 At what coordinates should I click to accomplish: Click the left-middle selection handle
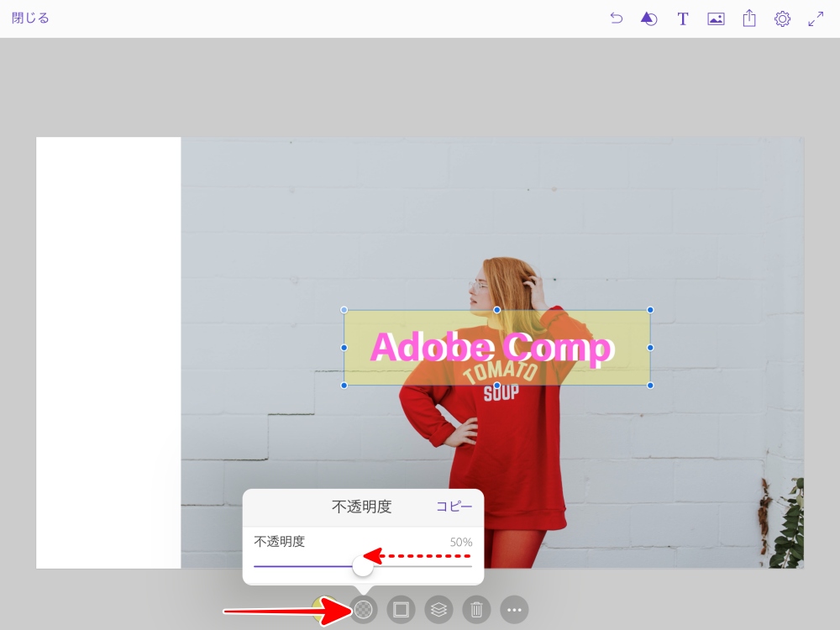(344, 348)
